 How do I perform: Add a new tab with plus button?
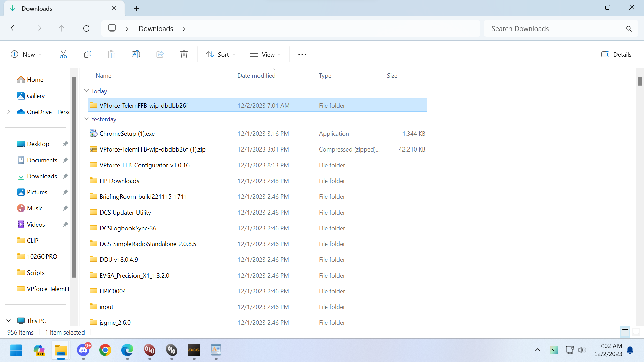pyautogui.click(x=136, y=8)
